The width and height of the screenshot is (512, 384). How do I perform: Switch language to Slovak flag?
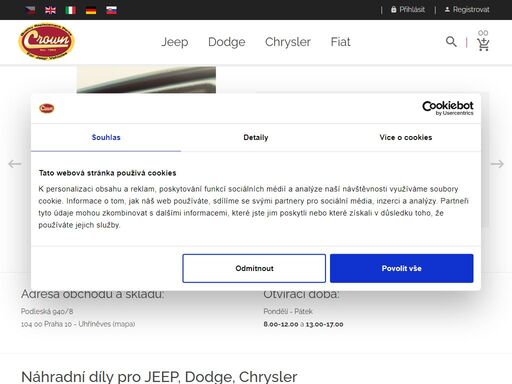(111, 10)
